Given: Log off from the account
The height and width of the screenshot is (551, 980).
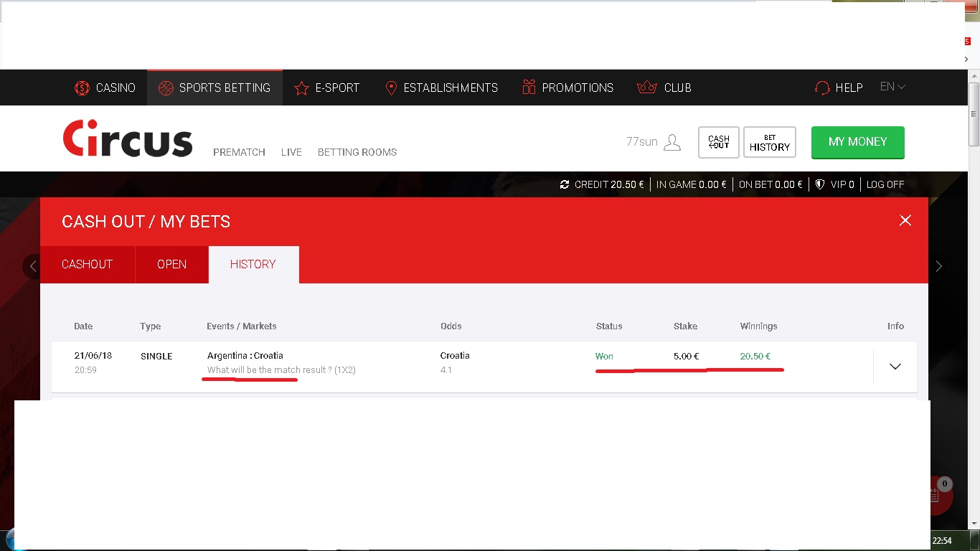Looking at the screenshot, I should (x=885, y=184).
